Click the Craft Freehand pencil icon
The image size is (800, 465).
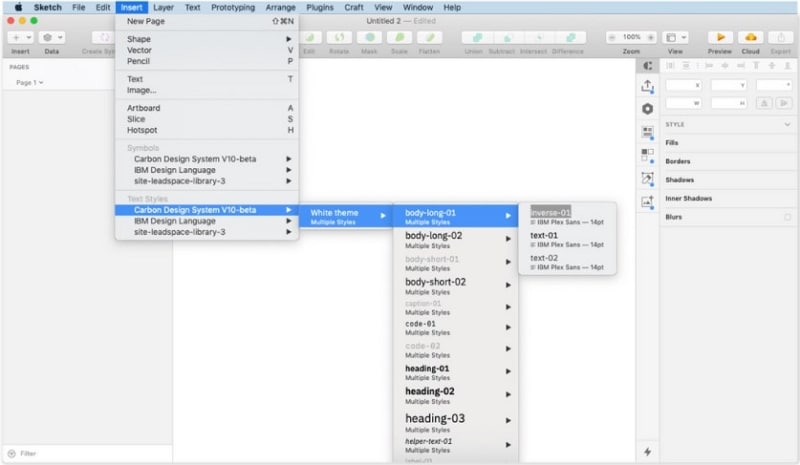click(x=647, y=178)
